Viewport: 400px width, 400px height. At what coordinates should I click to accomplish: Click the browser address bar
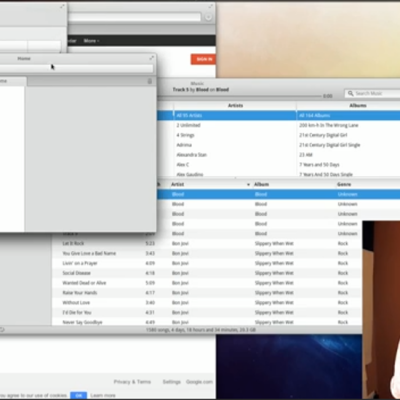134,17
